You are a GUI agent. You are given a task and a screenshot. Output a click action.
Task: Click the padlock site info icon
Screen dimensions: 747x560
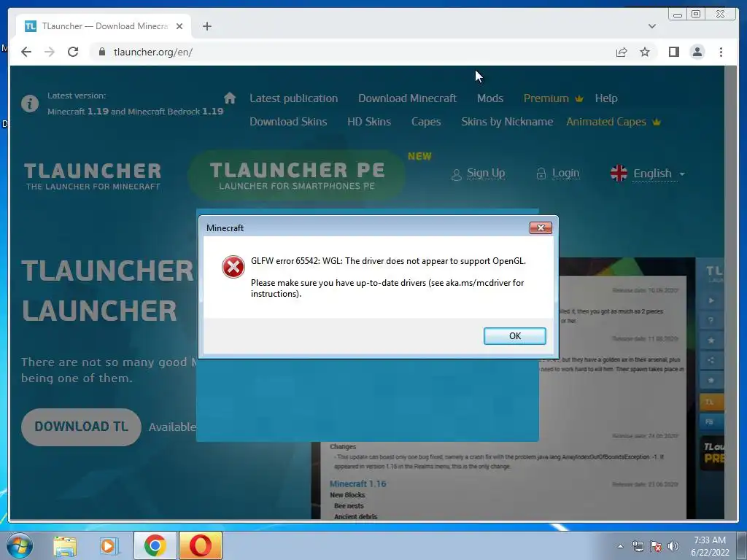click(101, 52)
